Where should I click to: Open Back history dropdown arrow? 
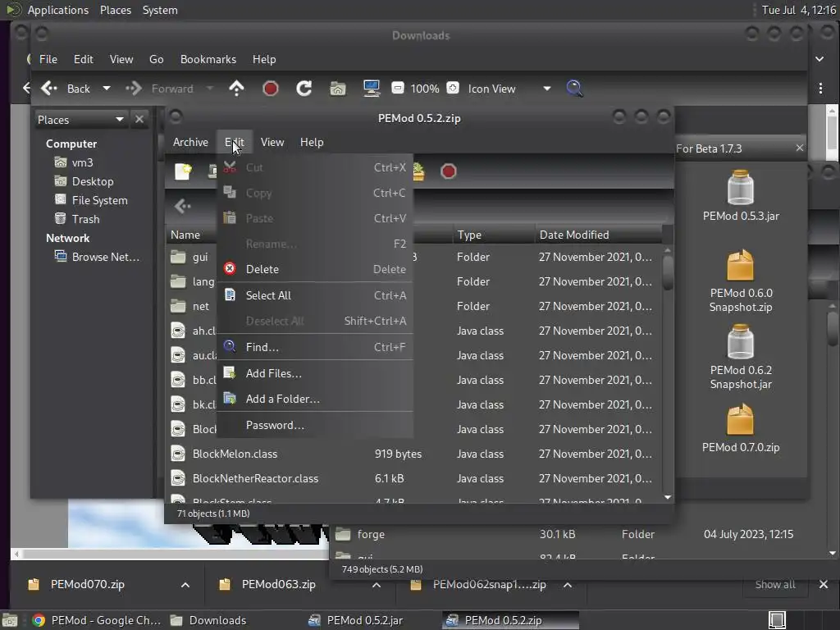(x=107, y=89)
